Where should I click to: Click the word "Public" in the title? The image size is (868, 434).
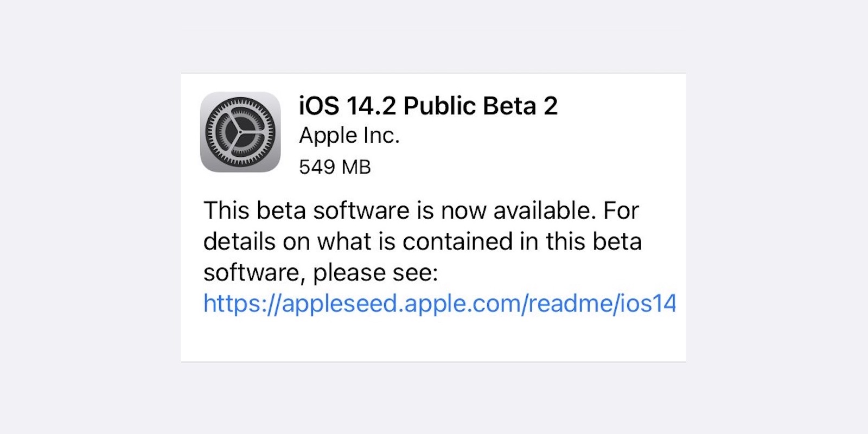(x=439, y=106)
